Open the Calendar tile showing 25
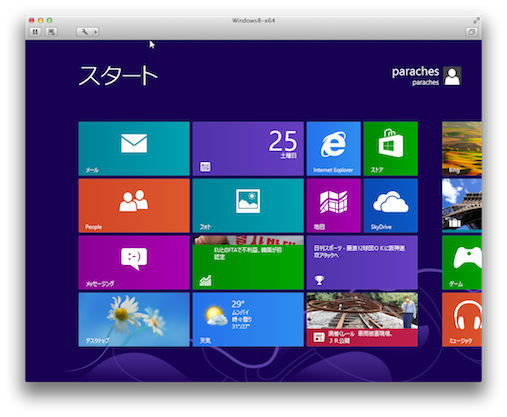The image size is (507, 417). click(x=248, y=149)
